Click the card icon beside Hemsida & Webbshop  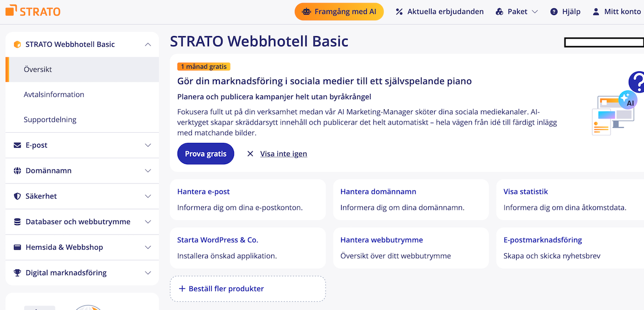point(17,247)
